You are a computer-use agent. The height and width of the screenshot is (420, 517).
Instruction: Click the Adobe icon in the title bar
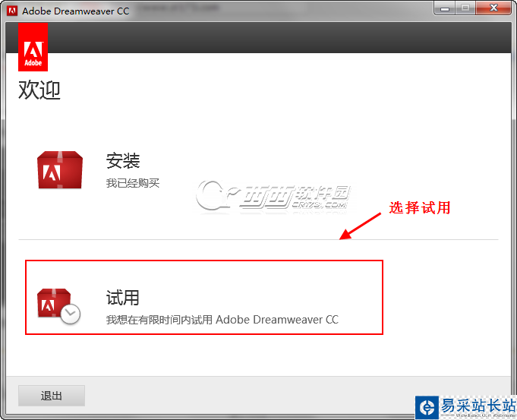12,11
